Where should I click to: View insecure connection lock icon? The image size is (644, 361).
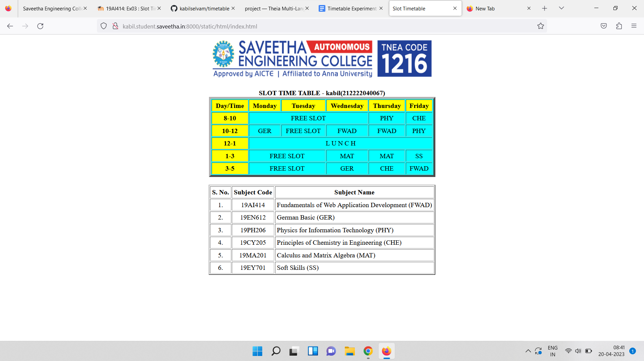pos(115,26)
